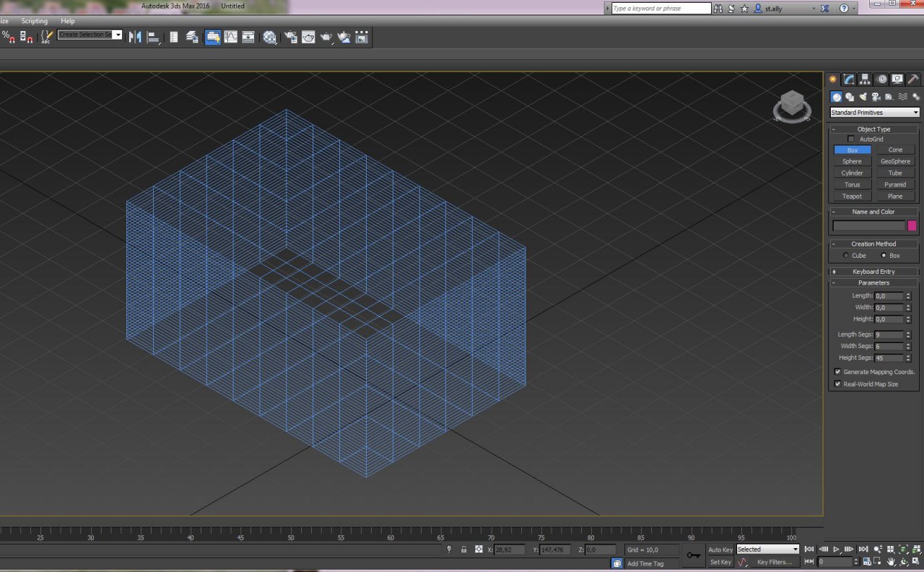The height and width of the screenshot is (572, 924).
Task: Click the Teapot primitive button
Action: (x=853, y=196)
